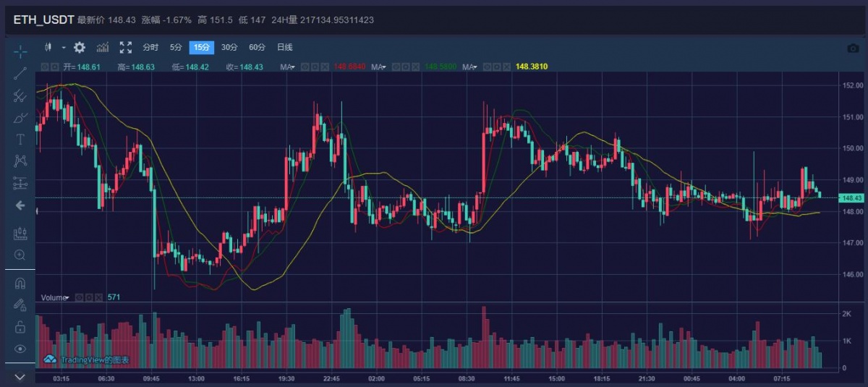Click the 152.00 price axis label
Viewport: 868px width, 387px height.
click(x=852, y=85)
